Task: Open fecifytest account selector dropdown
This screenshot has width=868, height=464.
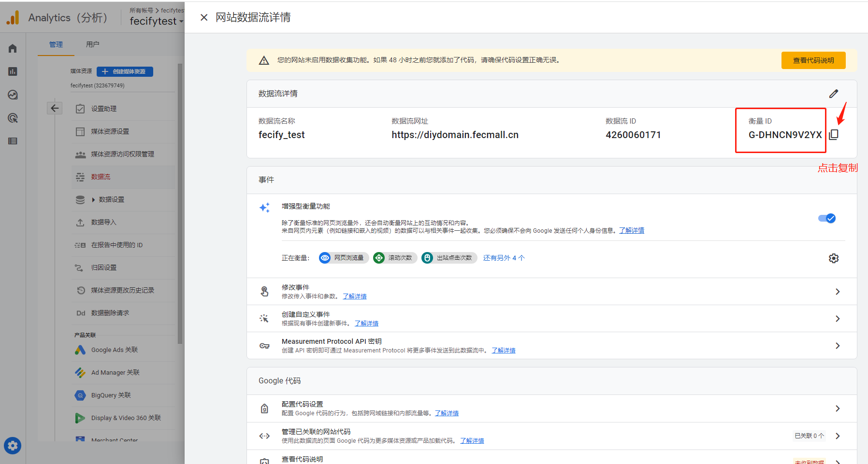Action: pos(157,21)
